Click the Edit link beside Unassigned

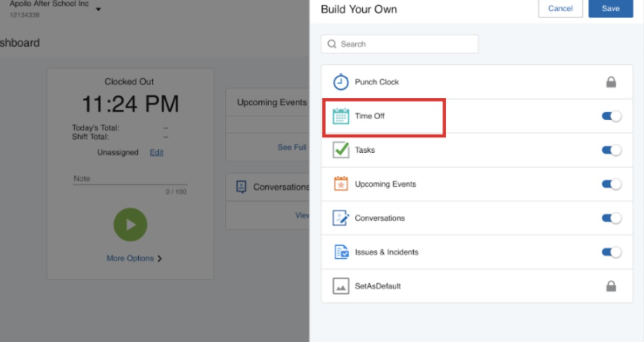[157, 152]
